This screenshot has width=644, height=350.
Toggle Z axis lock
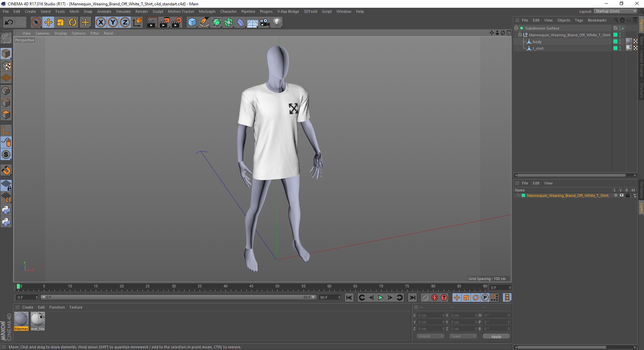pyautogui.click(x=125, y=23)
